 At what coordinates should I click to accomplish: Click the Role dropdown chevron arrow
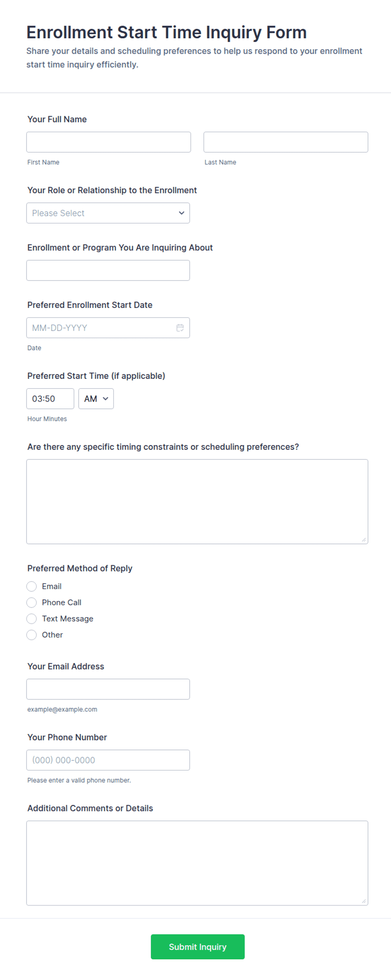(182, 213)
